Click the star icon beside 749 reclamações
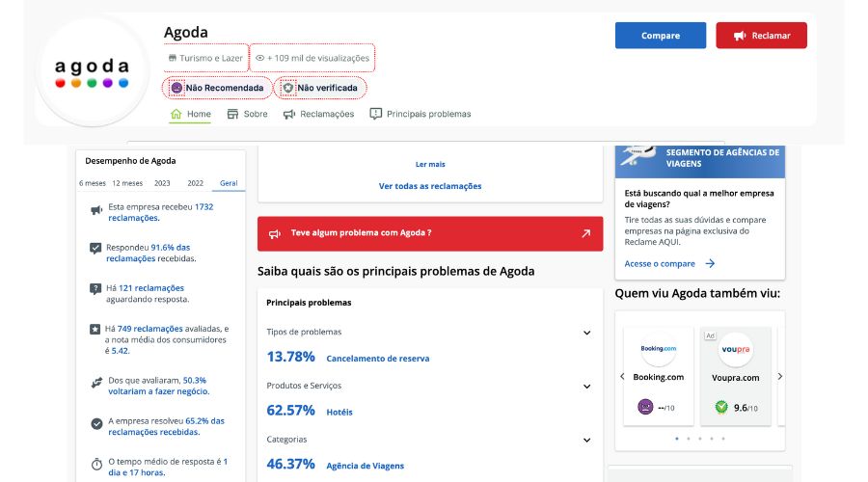The width and height of the screenshot is (868, 482). (x=95, y=330)
